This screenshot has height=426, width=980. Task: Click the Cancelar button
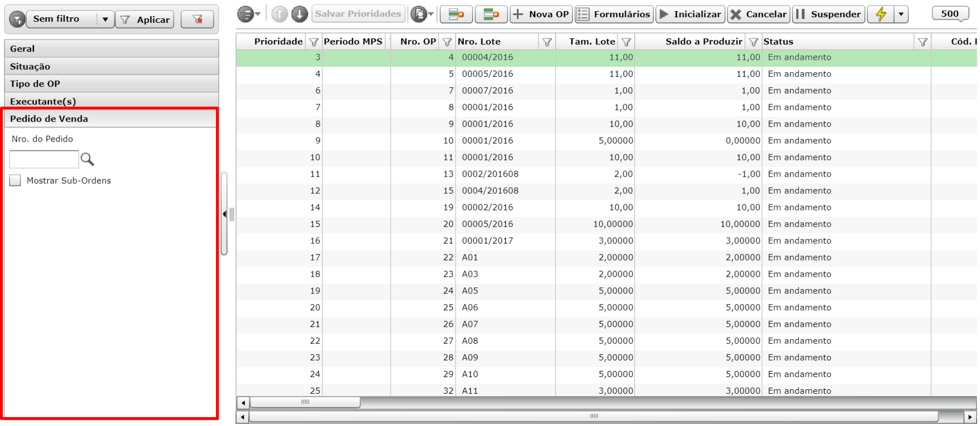tap(758, 14)
